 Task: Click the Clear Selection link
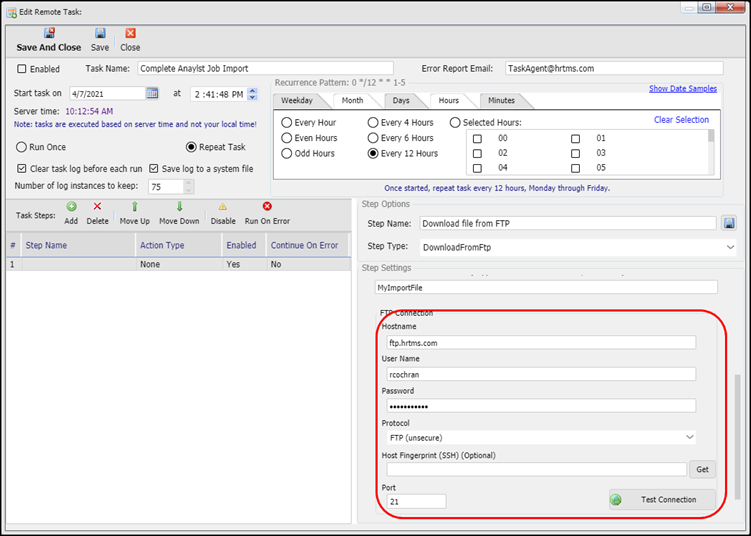click(x=682, y=120)
